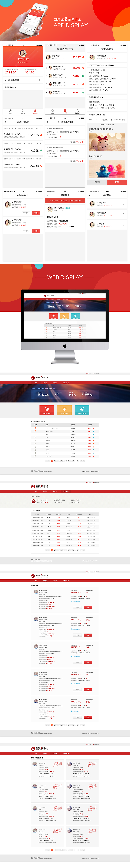The image size is (130, 868).
Task: Tap the 右不夺嗤兴 avatar atop the phone ranking list
Action: (x=48, y=57)
